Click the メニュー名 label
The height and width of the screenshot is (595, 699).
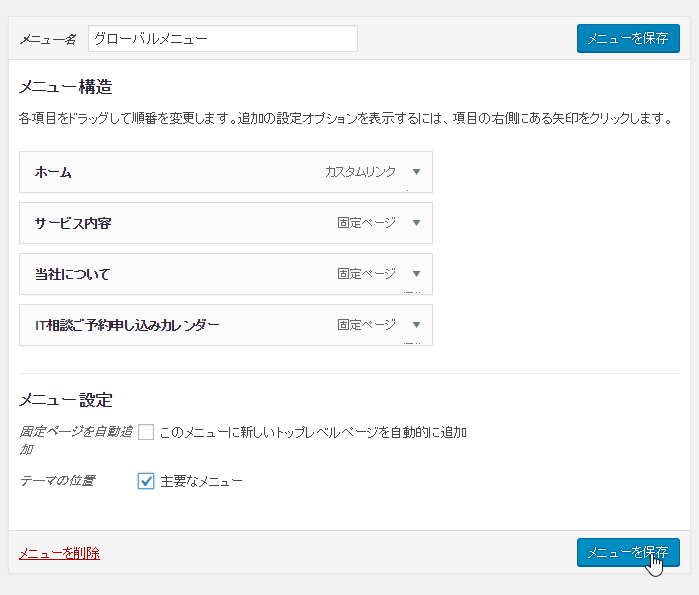point(48,39)
